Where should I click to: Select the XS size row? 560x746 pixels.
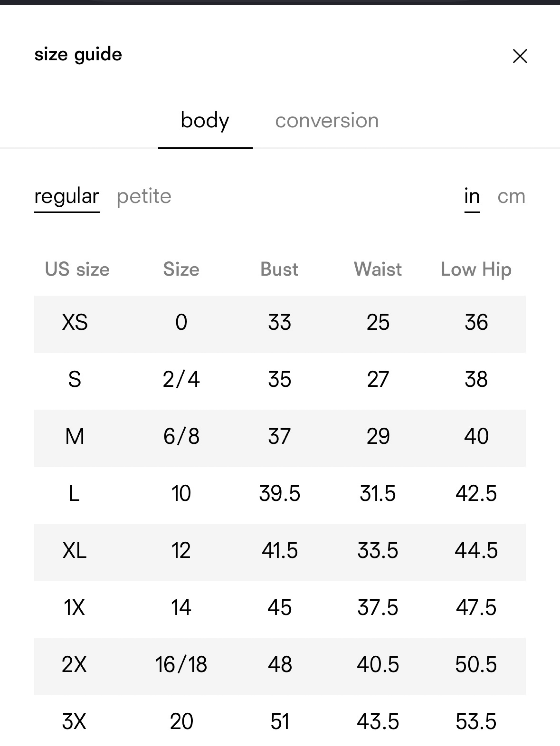[280, 324]
